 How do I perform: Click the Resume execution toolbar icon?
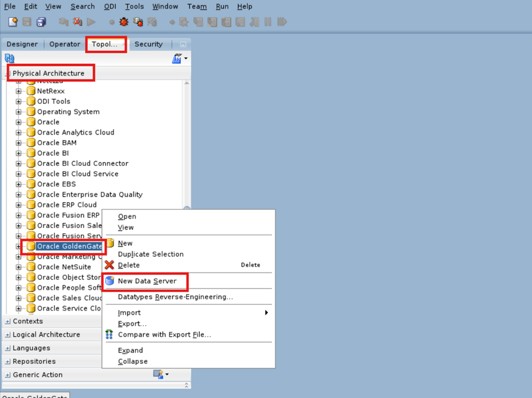click(283, 22)
